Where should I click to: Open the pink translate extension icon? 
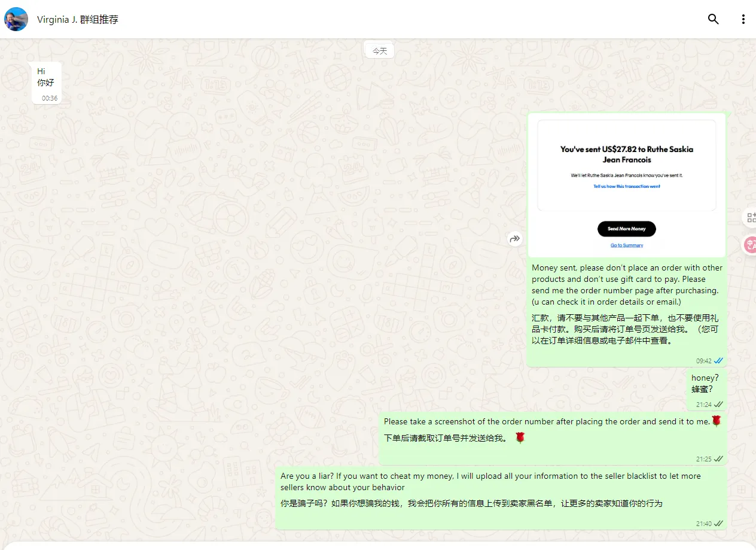click(x=751, y=245)
